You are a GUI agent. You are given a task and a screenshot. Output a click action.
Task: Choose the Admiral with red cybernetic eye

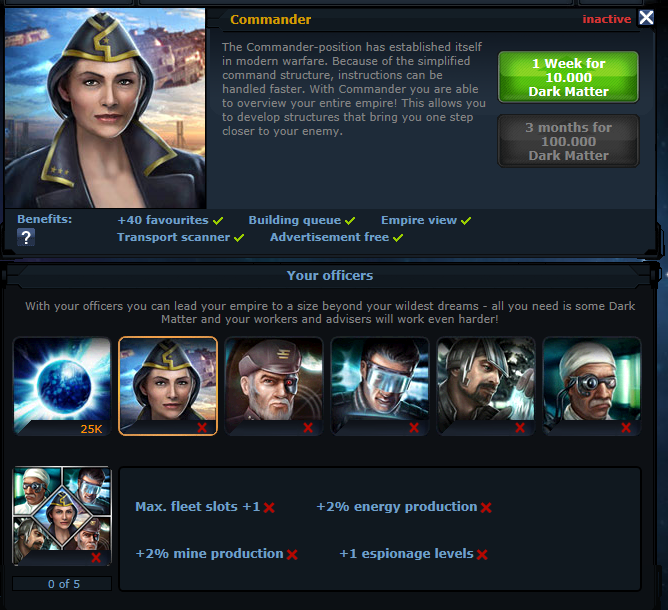point(274,386)
